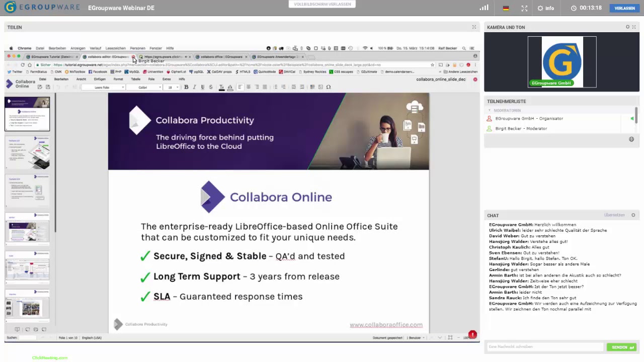This screenshot has height=362, width=644.
Task: Toggle Italic formatting
Action: 194,87
